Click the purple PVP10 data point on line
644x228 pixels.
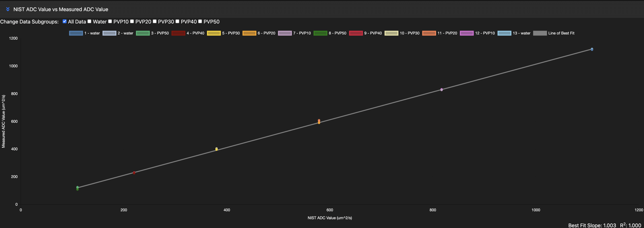coord(441,90)
